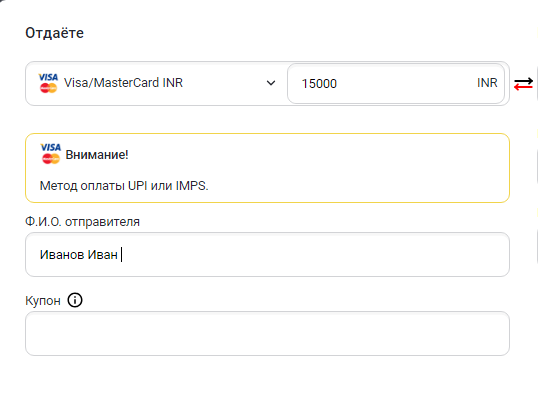Click the Visa logo beside Внимание!

tap(51, 148)
